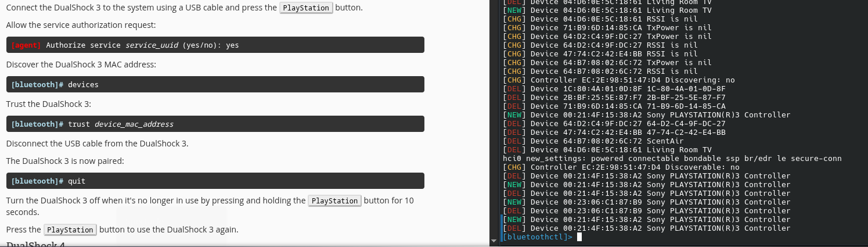Select the '[bluetooth]# quit' code block
868x247 pixels.
(215, 181)
